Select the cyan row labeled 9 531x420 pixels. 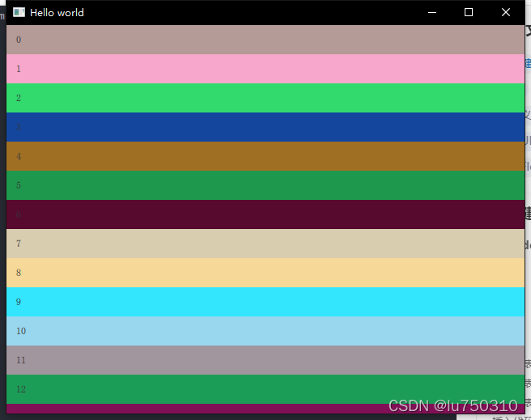coord(265,302)
